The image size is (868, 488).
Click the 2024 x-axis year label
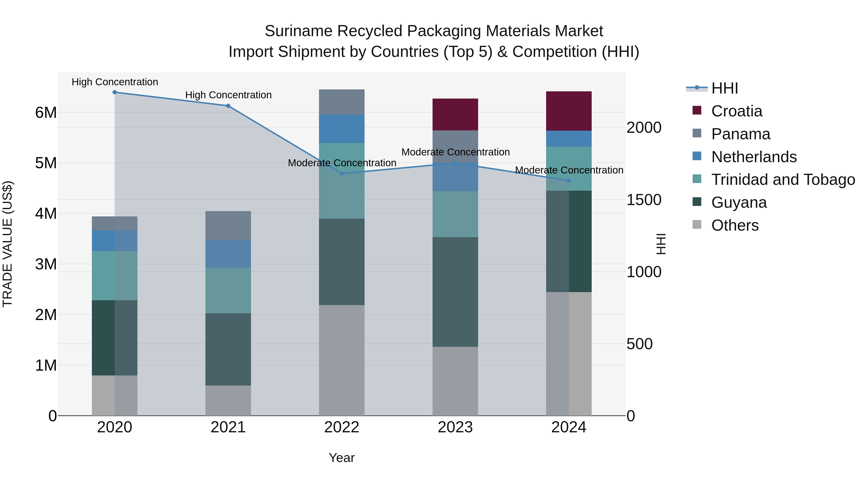coord(569,427)
